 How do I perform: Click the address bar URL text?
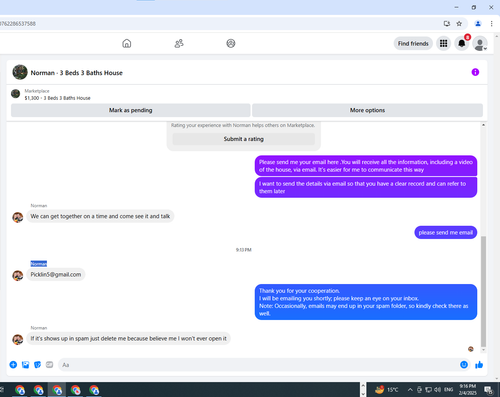tap(18, 24)
